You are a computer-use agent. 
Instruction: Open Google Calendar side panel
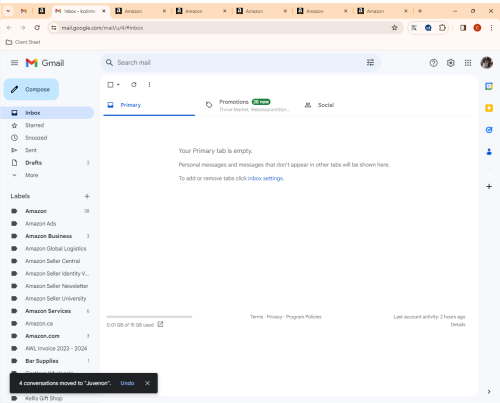[x=489, y=86]
